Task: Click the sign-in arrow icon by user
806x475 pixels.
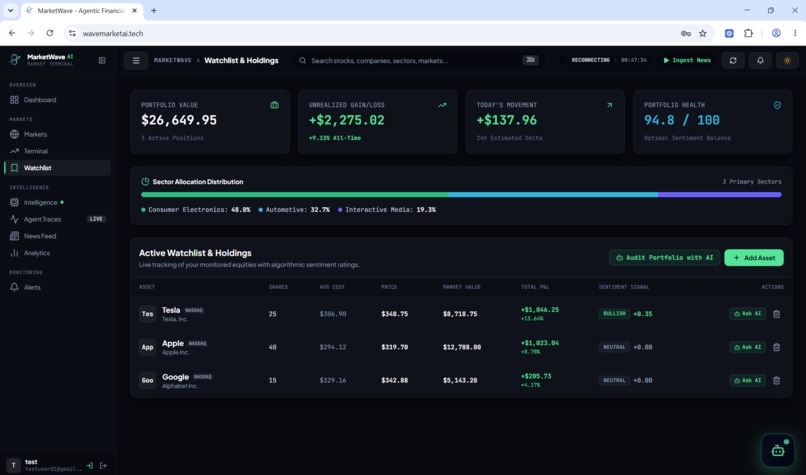Action: click(x=89, y=465)
